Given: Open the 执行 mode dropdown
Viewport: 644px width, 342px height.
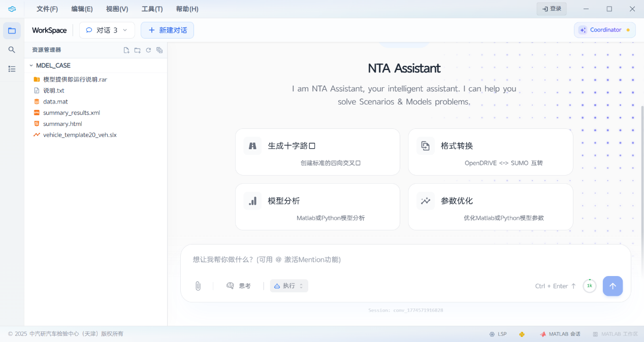Looking at the screenshot, I should click(289, 286).
